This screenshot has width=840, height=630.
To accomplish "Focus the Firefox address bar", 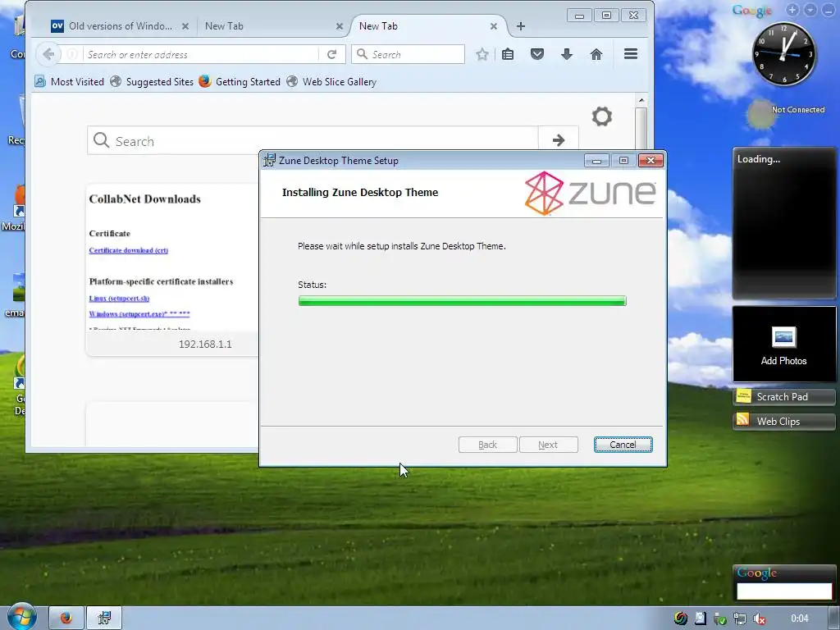I will 202,55.
